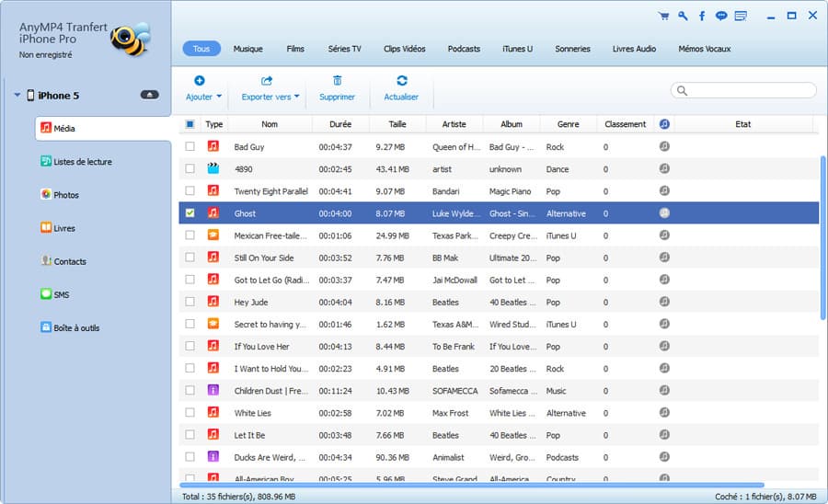This screenshot has height=504, width=828.
Task: Click the ringtone icon in Hey Jude row
Action: (x=664, y=302)
